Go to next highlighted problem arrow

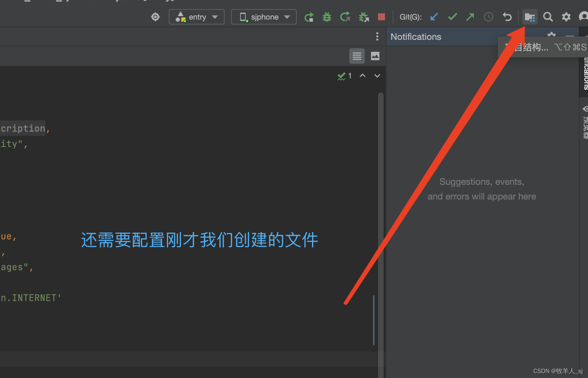377,76
